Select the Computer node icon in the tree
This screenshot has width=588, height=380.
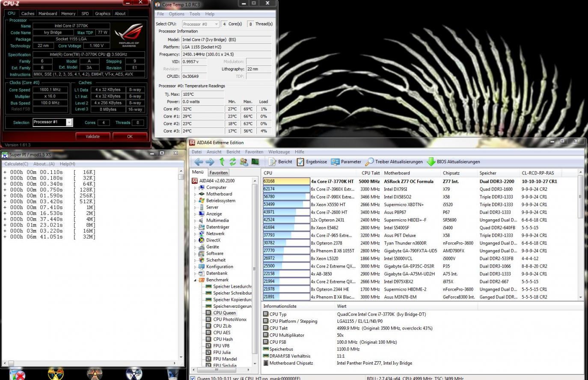202,187
